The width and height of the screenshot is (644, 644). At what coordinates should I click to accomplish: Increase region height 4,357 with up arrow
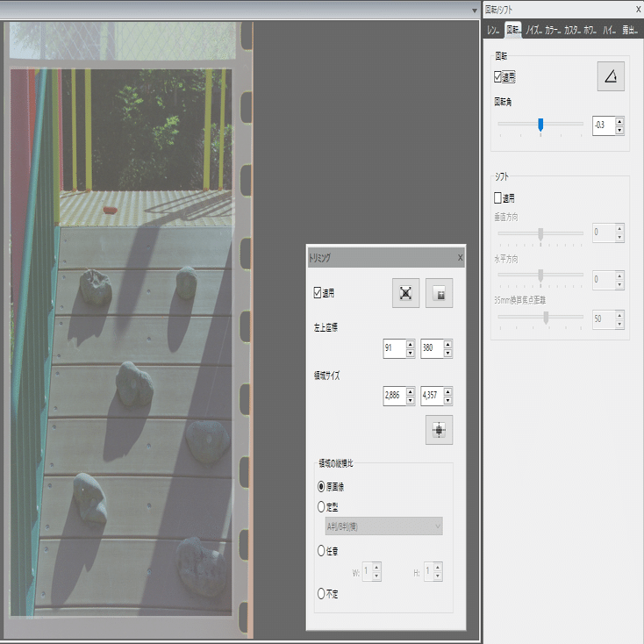(x=448, y=391)
